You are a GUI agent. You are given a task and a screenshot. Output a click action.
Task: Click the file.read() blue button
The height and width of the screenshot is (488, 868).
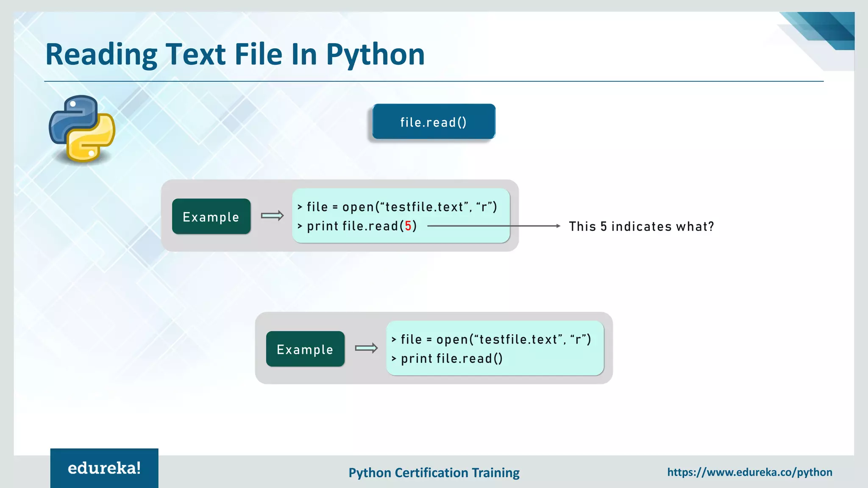(434, 122)
